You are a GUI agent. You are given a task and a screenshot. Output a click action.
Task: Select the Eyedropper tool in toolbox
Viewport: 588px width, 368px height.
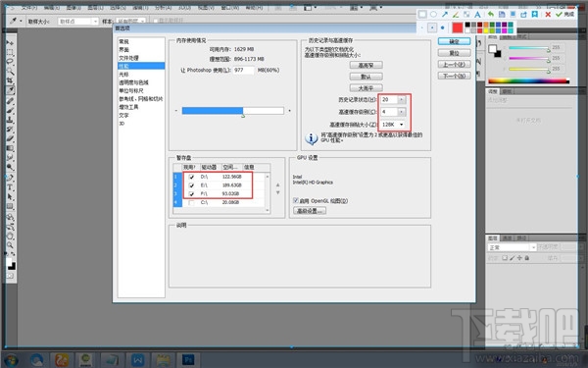pos(10,90)
